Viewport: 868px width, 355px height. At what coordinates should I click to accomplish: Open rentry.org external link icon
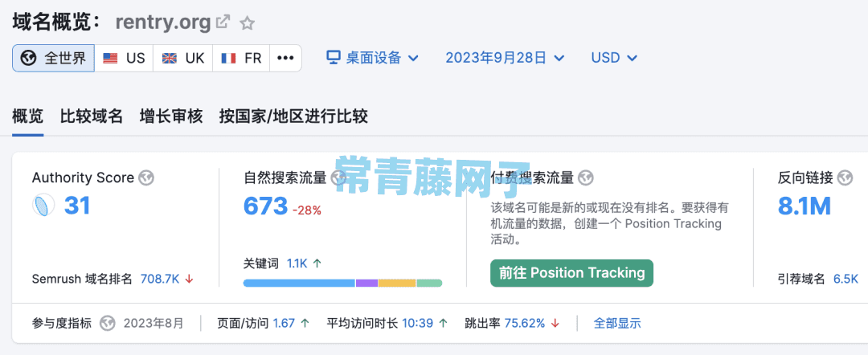pyautogui.click(x=223, y=22)
